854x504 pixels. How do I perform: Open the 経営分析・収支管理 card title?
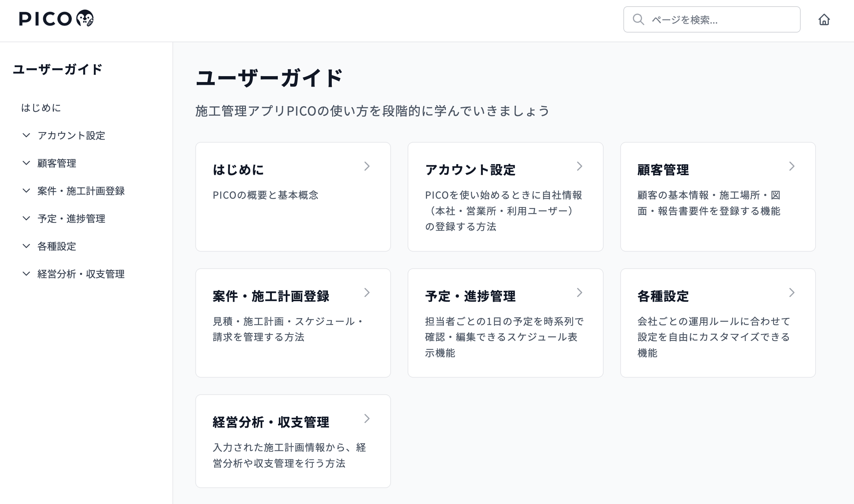pos(271,422)
